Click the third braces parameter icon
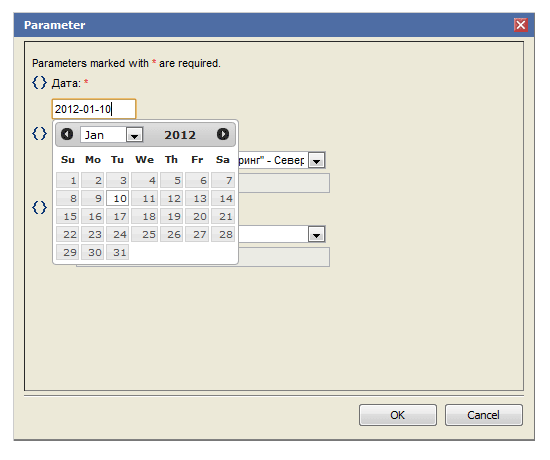This screenshot has height=460, width=550. (x=39, y=207)
